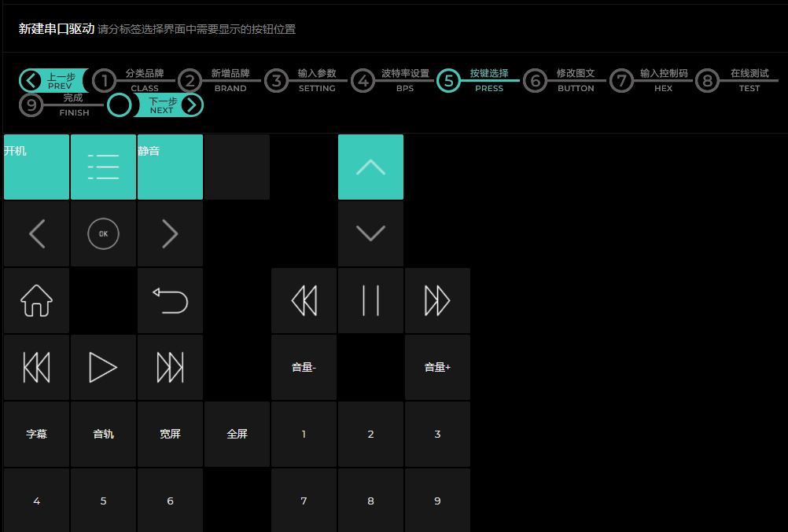
Task: Go to step 4 波特率设置 BPS
Action: click(363, 80)
